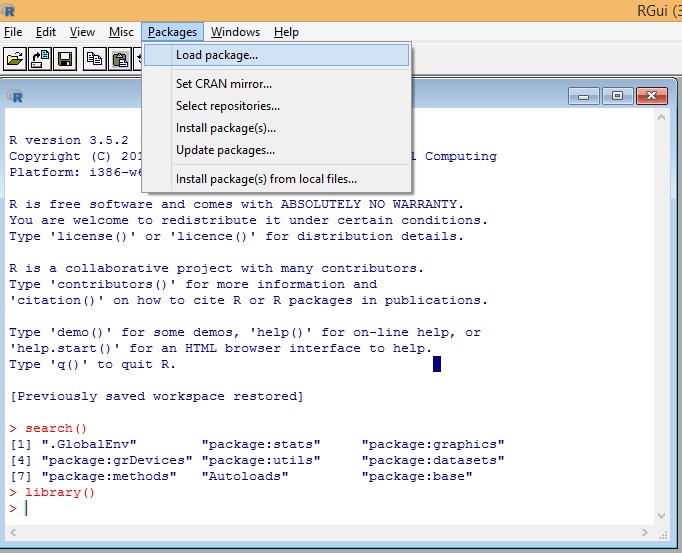Click the Load workspace toolbar icon
This screenshot has height=553, width=682.
[40, 59]
